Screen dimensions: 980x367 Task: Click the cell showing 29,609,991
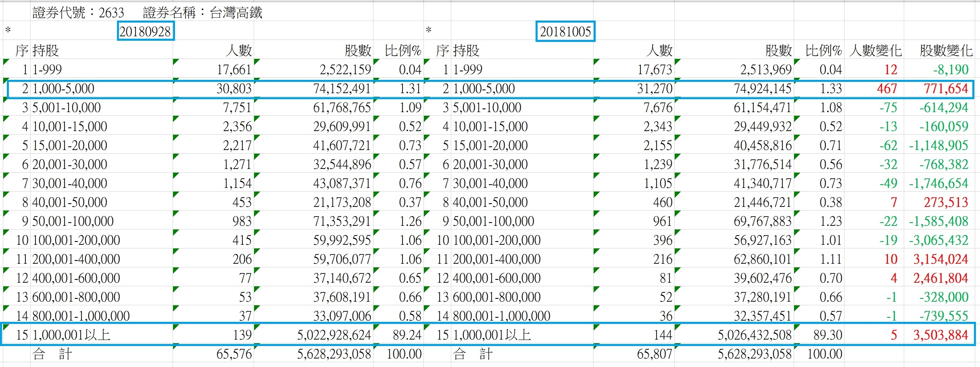coord(342,126)
